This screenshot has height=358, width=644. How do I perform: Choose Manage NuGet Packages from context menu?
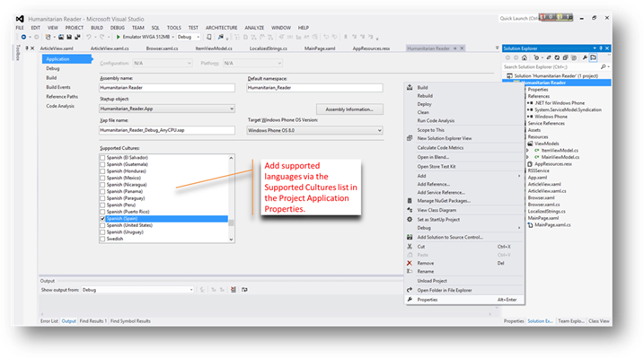444,201
